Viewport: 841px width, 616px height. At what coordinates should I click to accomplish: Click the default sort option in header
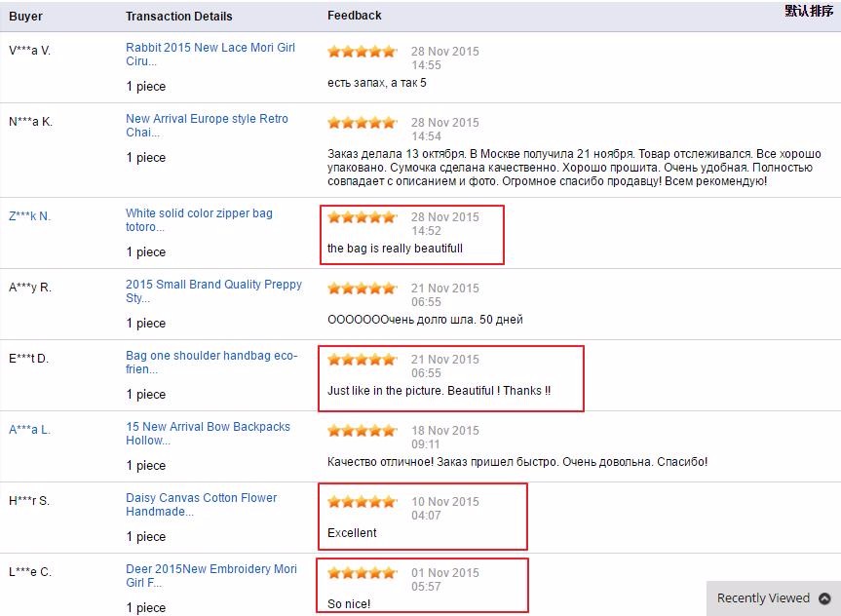(x=809, y=12)
